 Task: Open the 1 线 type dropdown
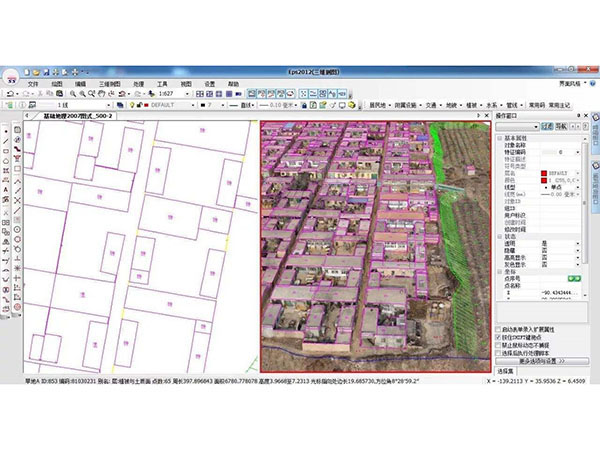[x=109, y=105]
